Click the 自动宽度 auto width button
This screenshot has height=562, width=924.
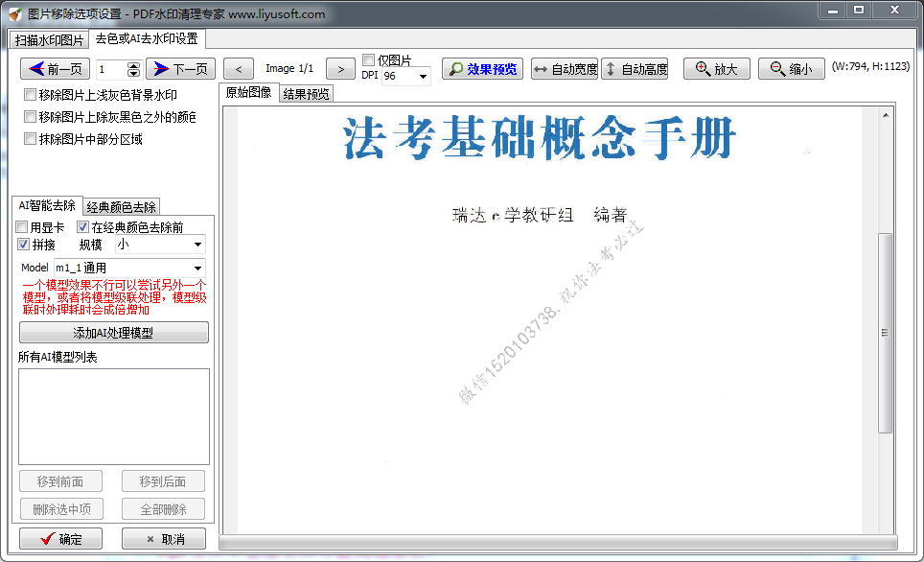point(565,69)
